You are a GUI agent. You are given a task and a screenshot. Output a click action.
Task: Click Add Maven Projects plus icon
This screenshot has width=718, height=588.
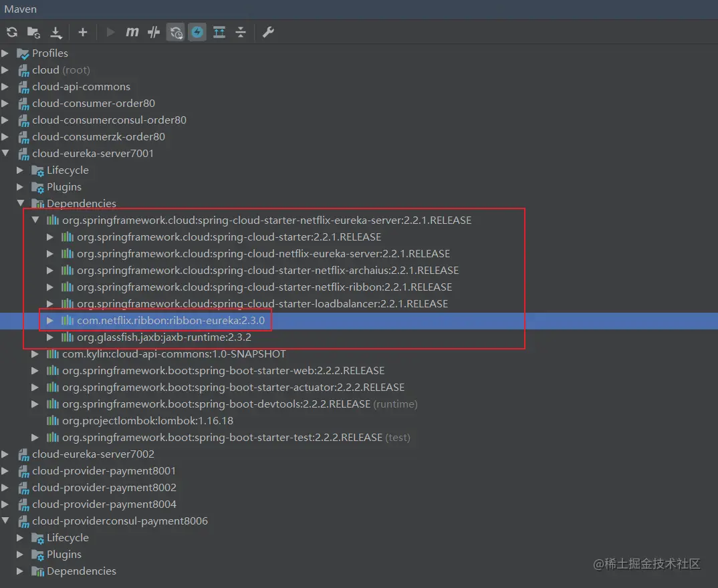(x=83, y=32)
